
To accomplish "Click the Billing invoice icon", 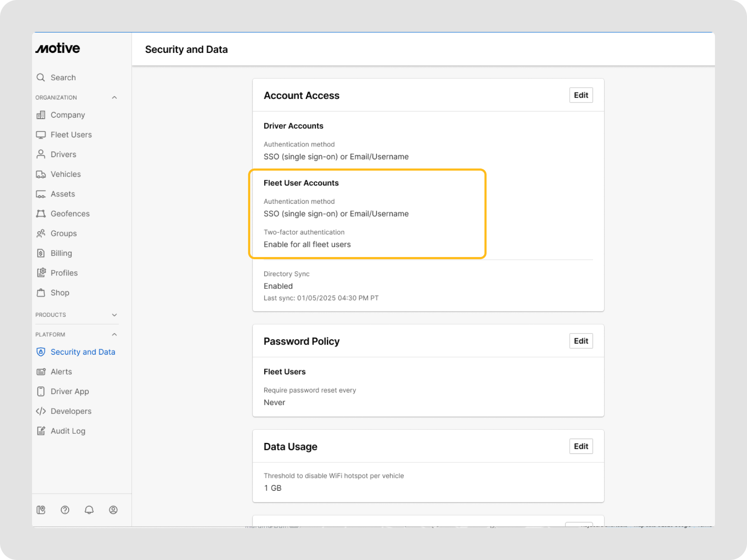I will coord(41,253).
